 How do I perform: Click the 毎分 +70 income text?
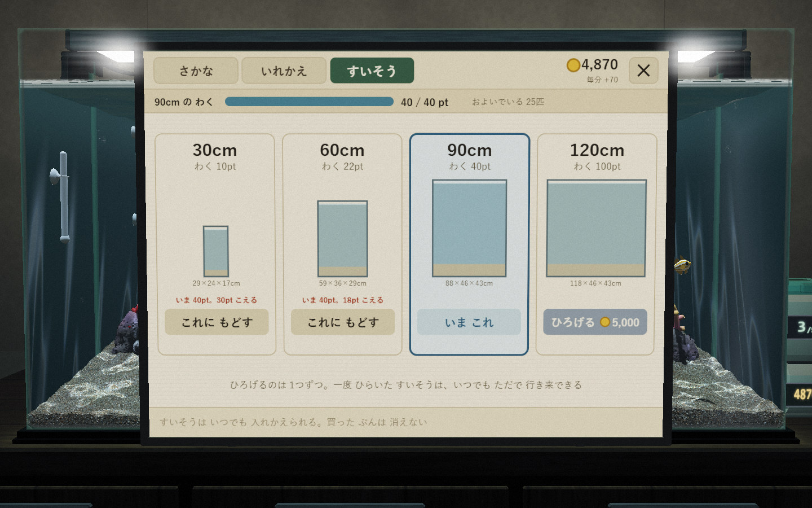(602, 80)
